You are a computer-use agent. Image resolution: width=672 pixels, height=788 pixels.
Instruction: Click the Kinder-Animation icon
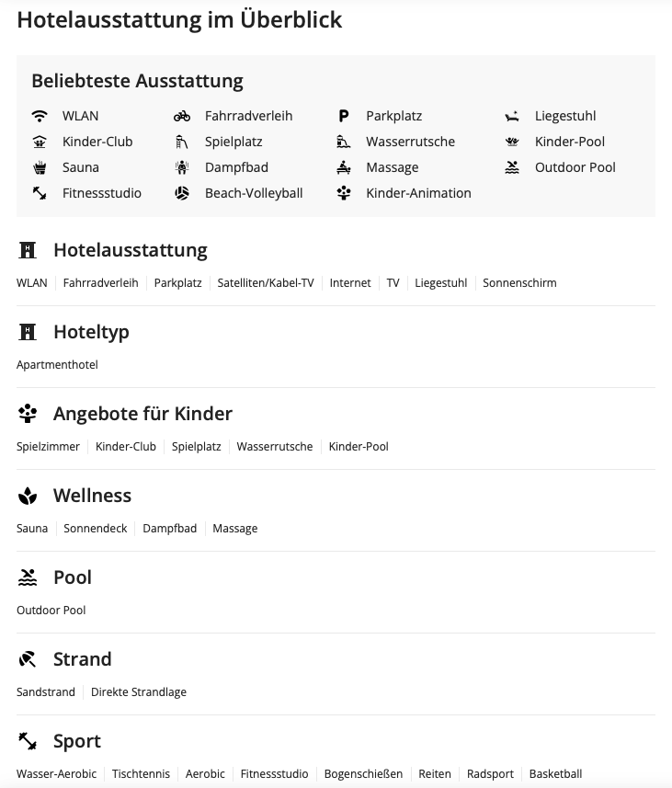tap(344, 193)
